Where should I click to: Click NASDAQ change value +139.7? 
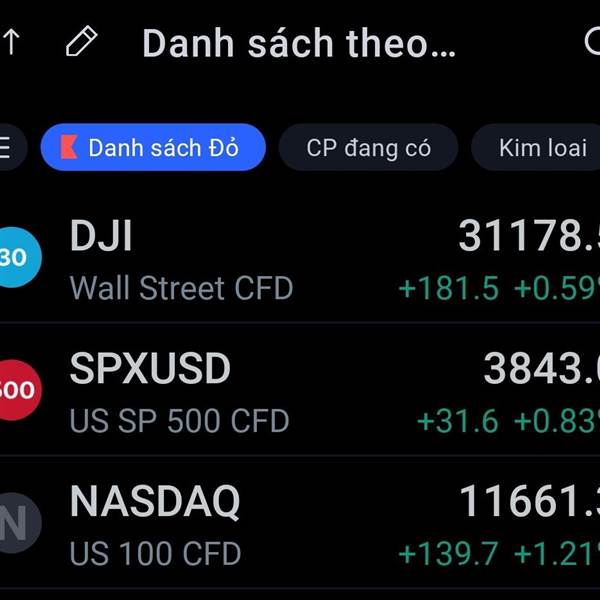pyautogui.click(x=448, y=553)
